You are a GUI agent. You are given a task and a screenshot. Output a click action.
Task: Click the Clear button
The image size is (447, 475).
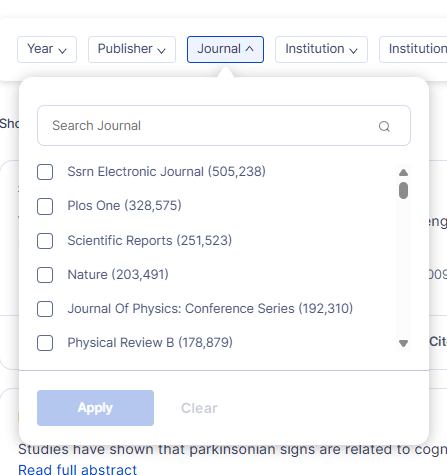tap(199, 408)
